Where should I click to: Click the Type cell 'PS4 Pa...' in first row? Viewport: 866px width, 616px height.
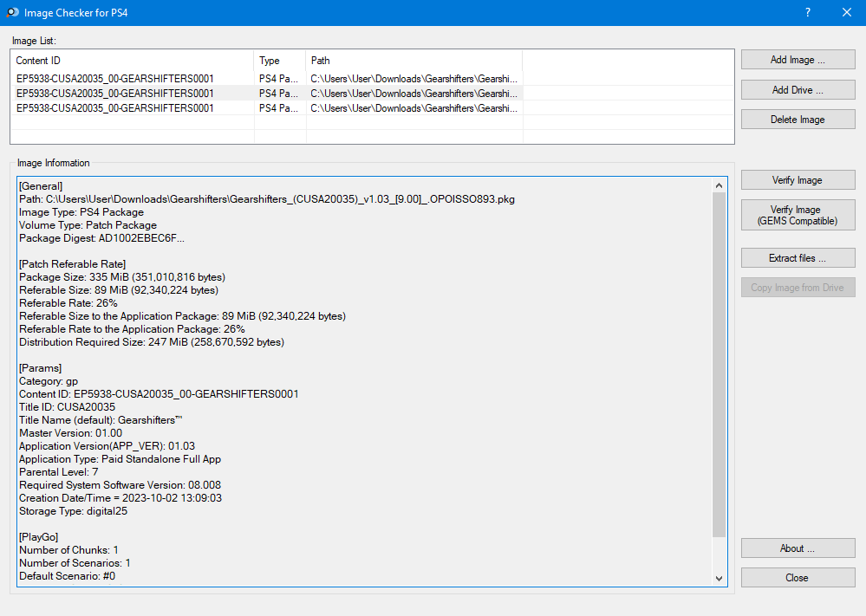coord(279,78)
